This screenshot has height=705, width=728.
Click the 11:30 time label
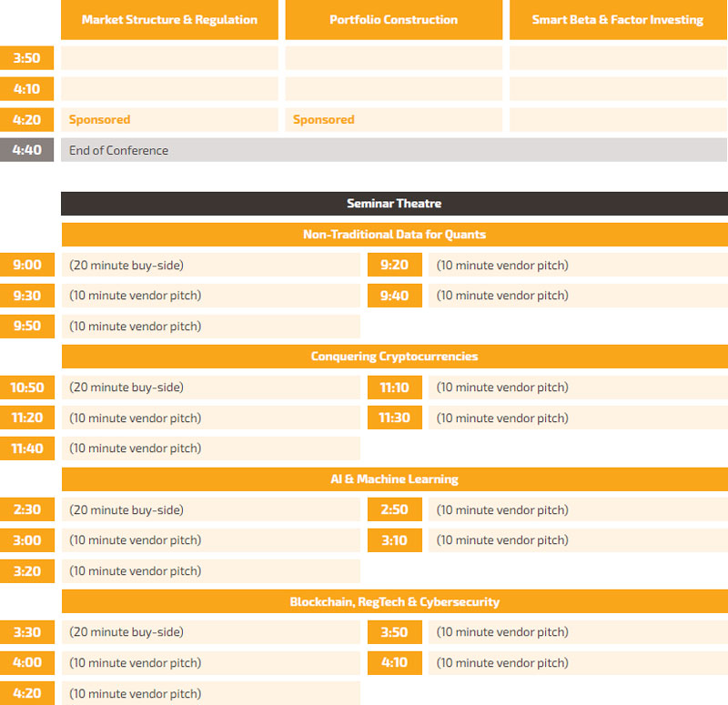[x=395, y=418]
